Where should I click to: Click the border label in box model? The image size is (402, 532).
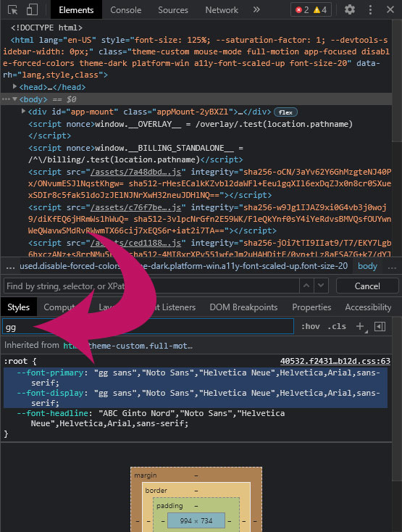click(156, 490)
